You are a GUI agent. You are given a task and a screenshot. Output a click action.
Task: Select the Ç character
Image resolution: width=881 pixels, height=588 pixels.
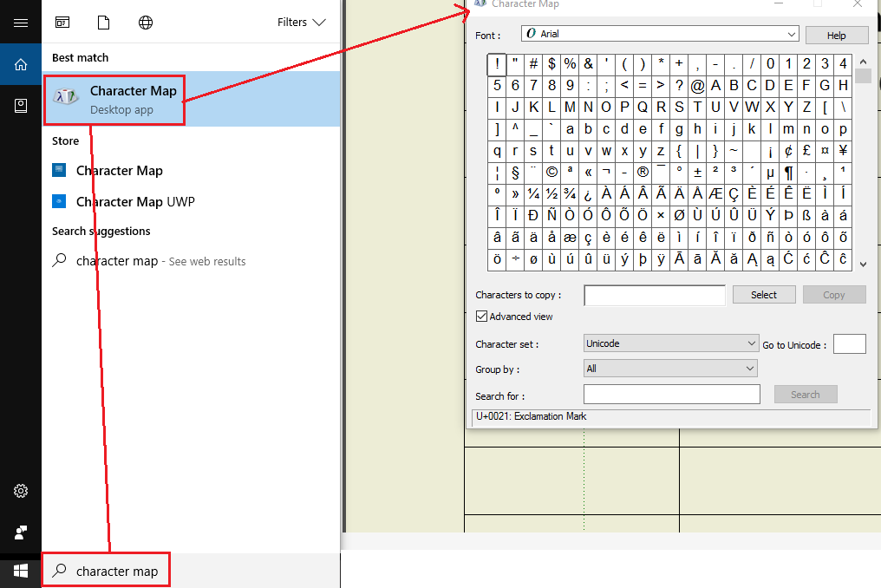734,194
